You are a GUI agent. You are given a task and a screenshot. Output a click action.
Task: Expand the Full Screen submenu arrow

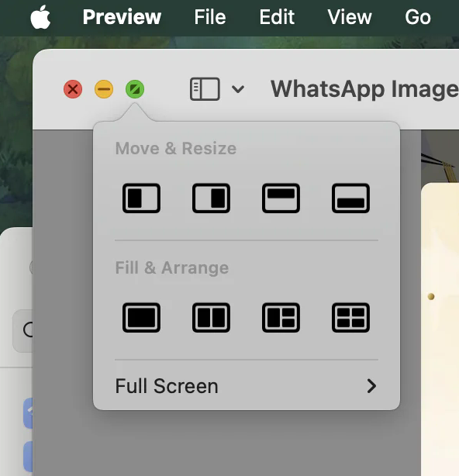tap(371, 386)
